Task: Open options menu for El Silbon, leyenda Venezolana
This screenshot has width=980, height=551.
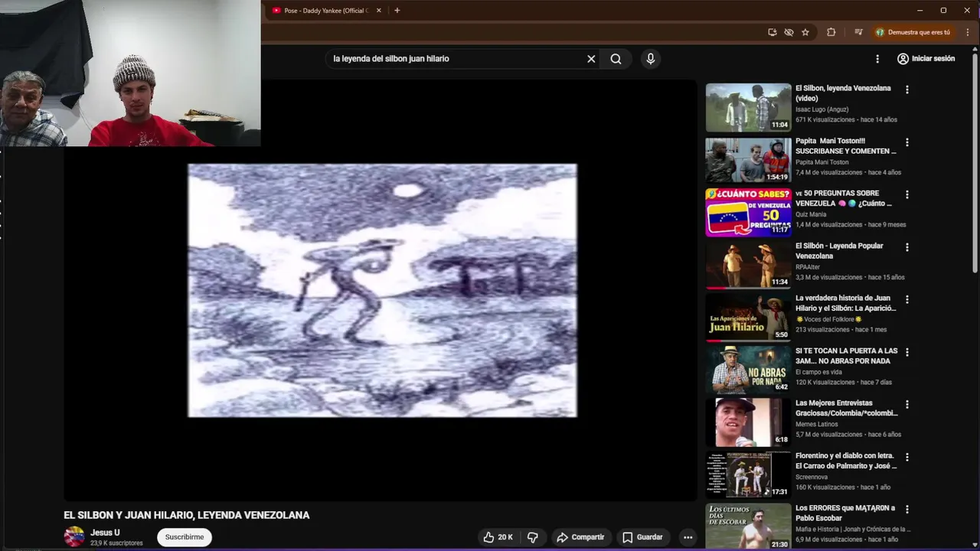Action: [907, 90]
